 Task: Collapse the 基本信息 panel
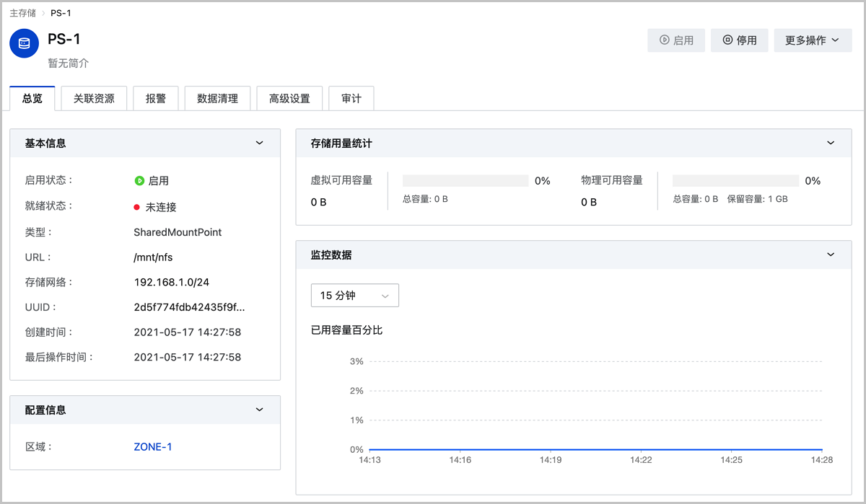260,143
